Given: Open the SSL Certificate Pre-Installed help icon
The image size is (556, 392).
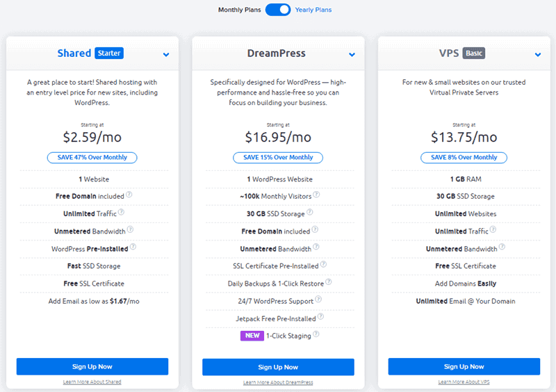Looking at the screenshot, I should (x=323, y=264).
